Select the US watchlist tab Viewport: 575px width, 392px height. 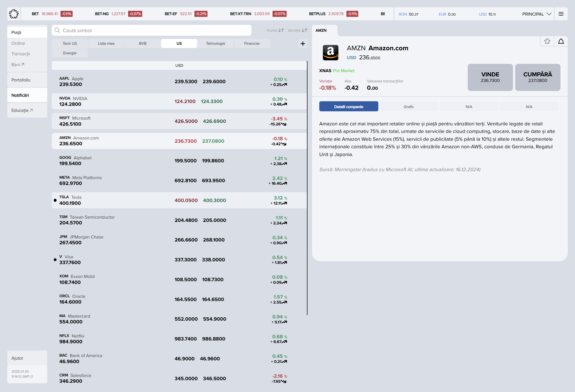[179, 43]
